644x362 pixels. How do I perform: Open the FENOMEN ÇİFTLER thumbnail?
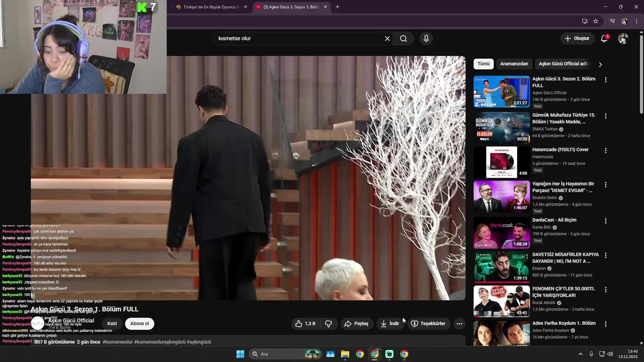pyautogui.click(x=502, y=302)
